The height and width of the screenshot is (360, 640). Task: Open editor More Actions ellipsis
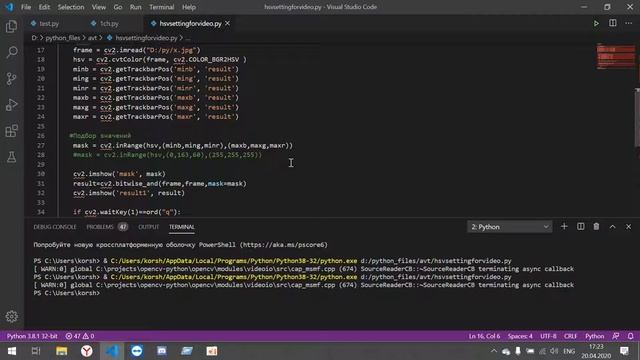[629, 23]
